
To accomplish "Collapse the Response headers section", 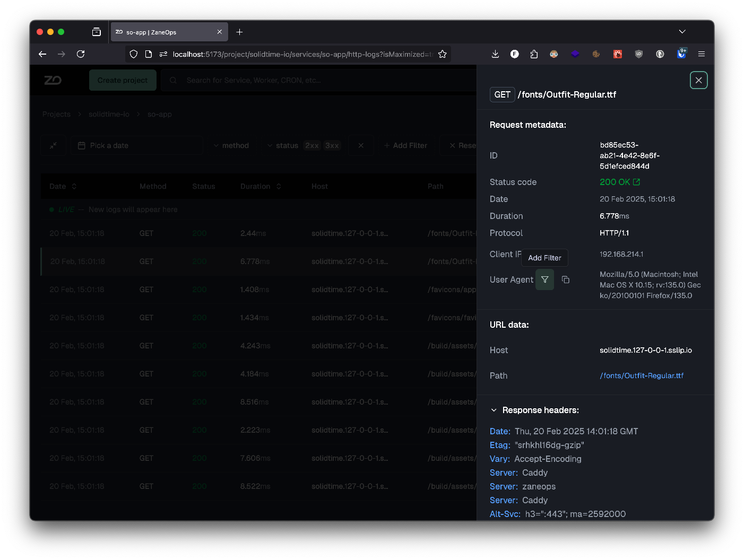I will point(535,410).
